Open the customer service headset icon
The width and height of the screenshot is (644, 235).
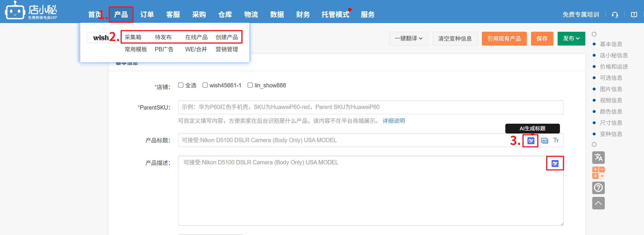(x=615, y=15)
